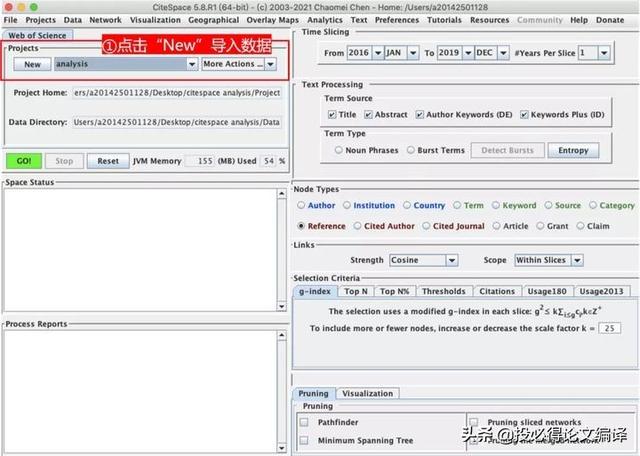Switch to the Thresholds tab
This screenshot has height=456, width=640.
pos(444,291)
